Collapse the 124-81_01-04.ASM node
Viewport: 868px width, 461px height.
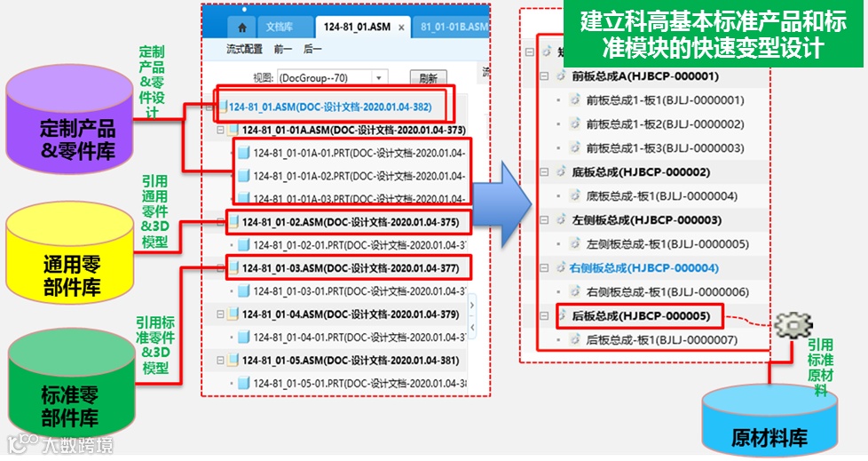(220, 314)
